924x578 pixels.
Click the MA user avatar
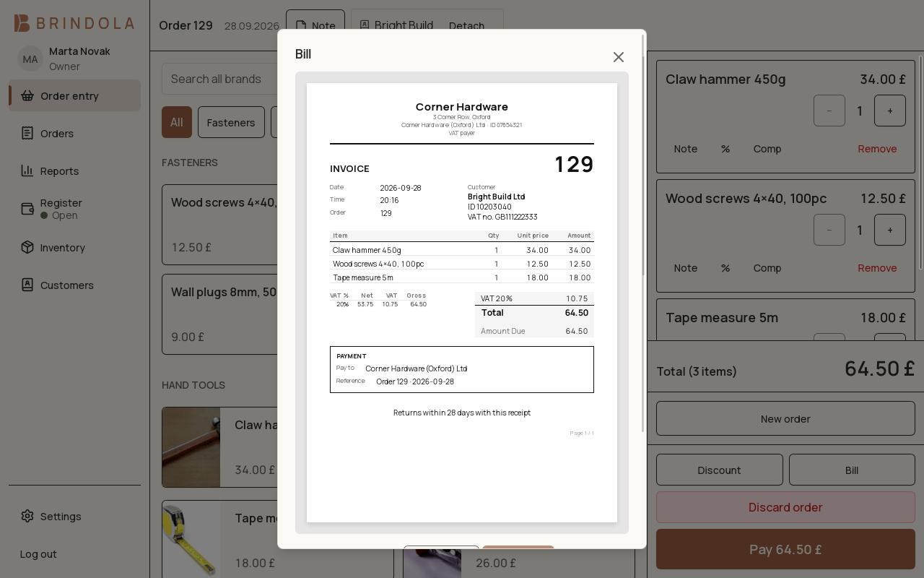click(x=30, y=59)
